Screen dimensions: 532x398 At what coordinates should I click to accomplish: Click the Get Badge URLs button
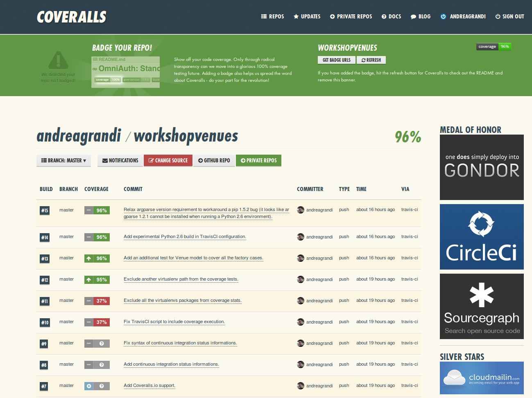click(x=336, y=60)
